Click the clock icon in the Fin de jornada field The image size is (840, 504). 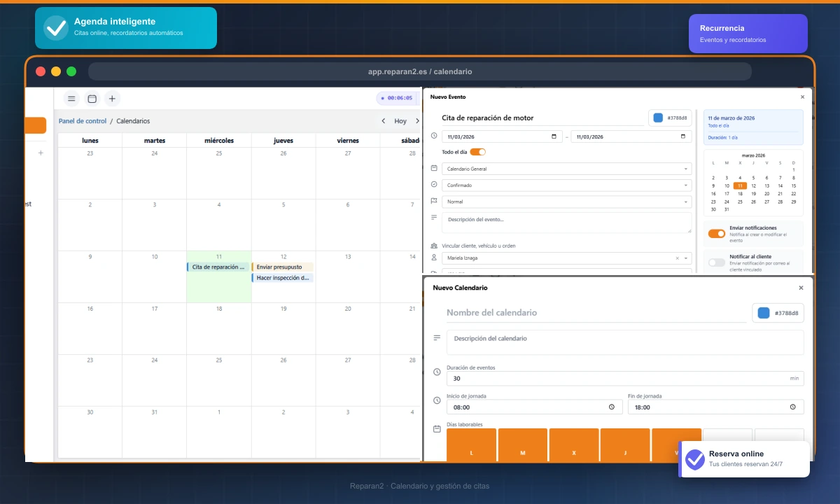click(x=792, y=407)
